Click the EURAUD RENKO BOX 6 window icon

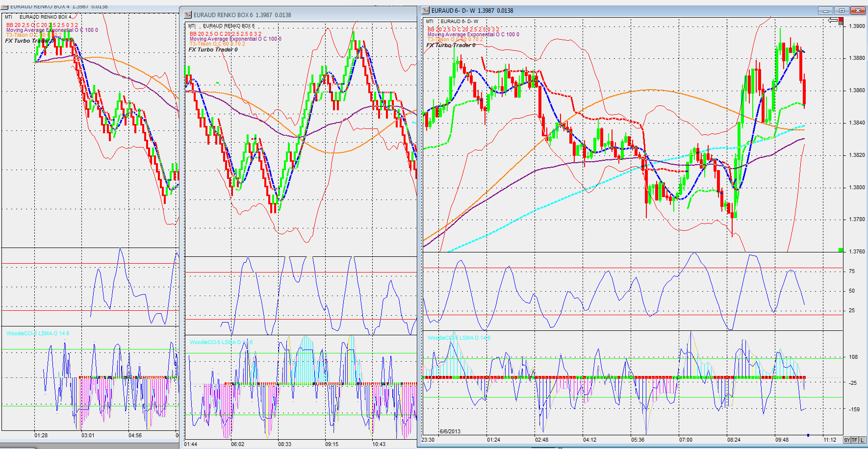(x=187, y=15)
